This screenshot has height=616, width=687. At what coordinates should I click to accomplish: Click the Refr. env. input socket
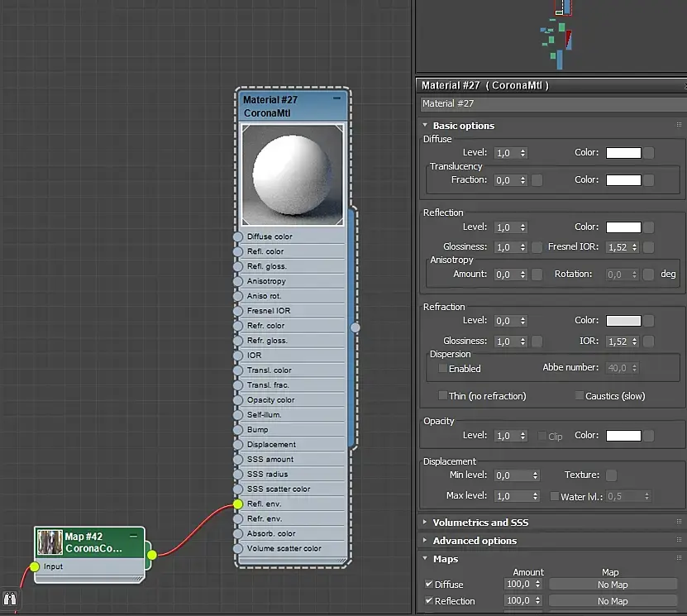coord(237,519)
